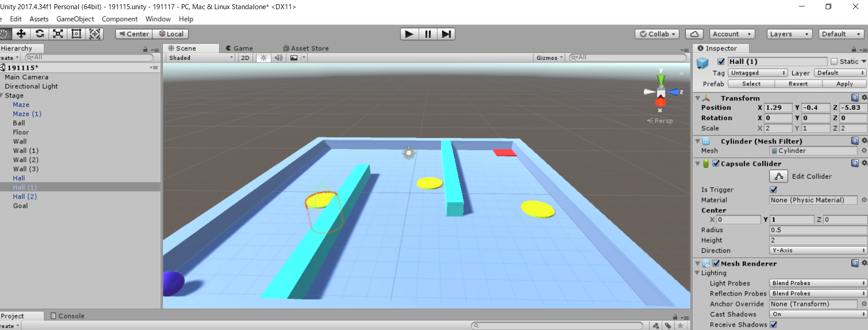Toggle 2D scene view mode
The image size is (868, 330).
(246, 58)
